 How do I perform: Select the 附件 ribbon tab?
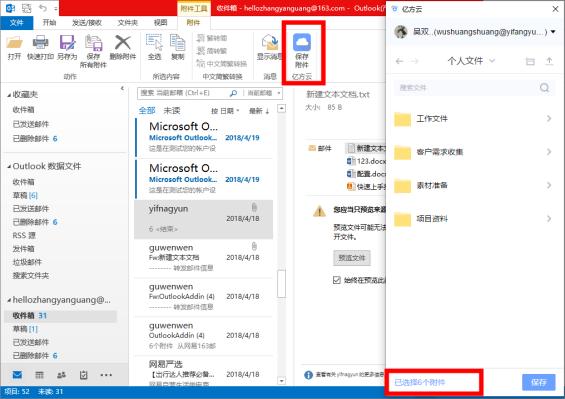pyautogui.click(x=193, y=23)
